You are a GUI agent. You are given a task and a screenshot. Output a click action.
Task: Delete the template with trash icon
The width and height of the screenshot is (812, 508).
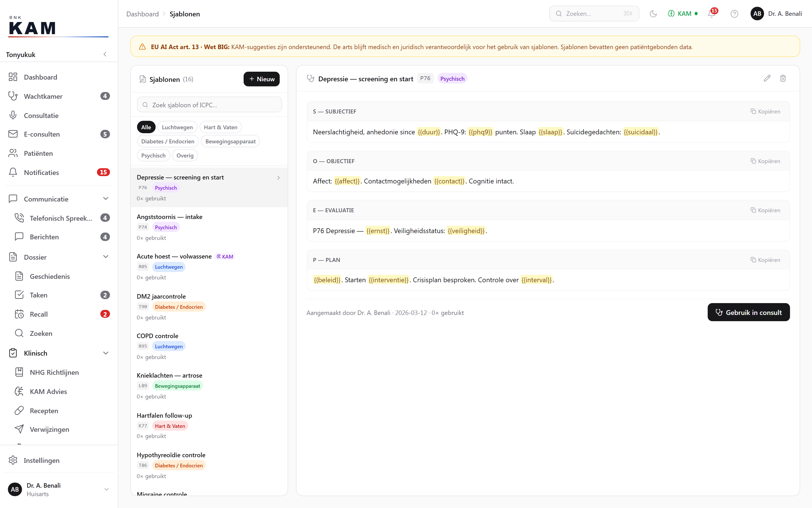(x=783, y=78)
